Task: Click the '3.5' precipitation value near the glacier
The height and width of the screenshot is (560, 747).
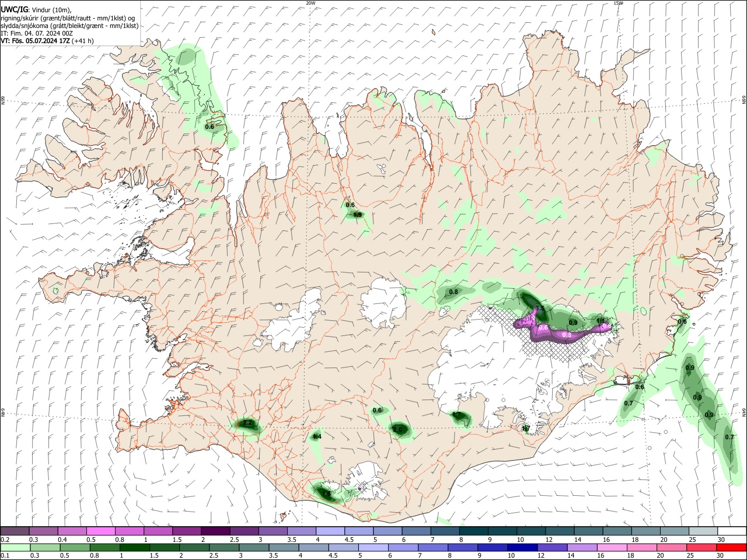Action: (x=539, y=308)
